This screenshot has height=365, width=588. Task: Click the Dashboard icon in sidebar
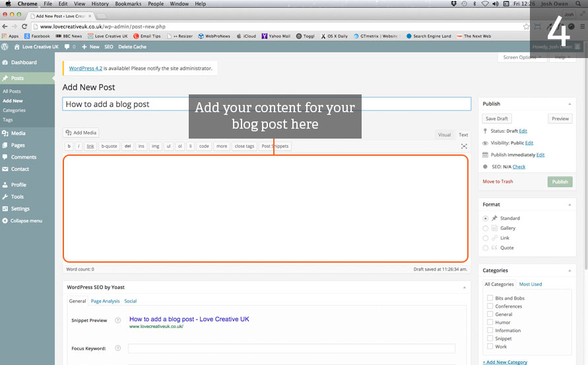pyautogui.click(x=5, y=63)
